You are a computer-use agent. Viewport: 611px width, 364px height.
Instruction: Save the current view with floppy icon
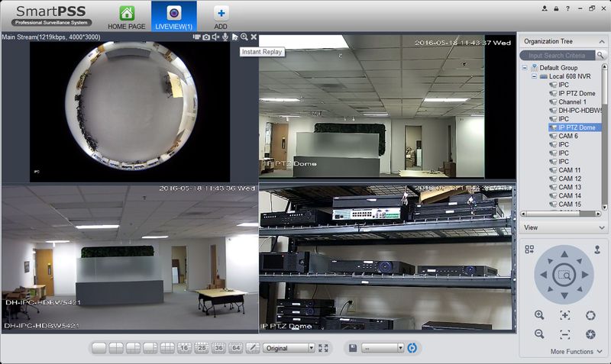pos(353,348)
